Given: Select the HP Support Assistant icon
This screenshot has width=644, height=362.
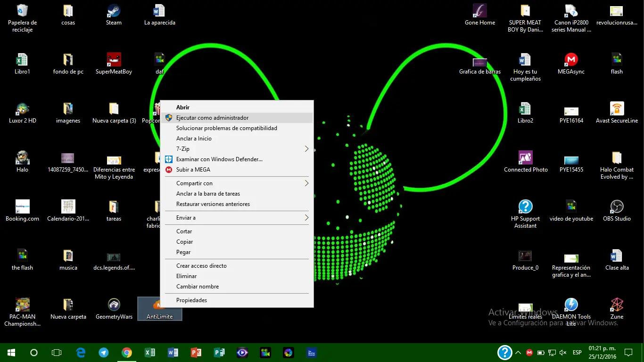Looking at the screenshot, I should coord(525,214).
